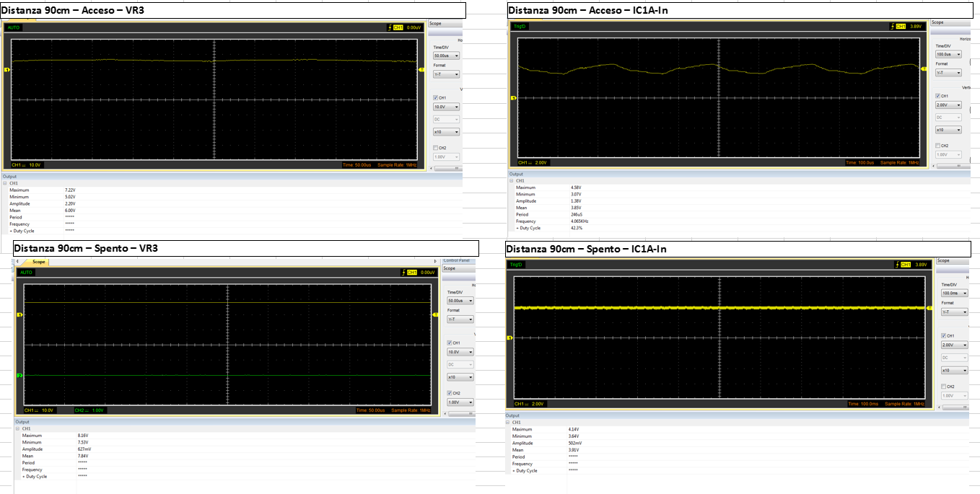Uncheck the CH2 checkbox in the Spento VR3 panel

(x=448, y=392)
